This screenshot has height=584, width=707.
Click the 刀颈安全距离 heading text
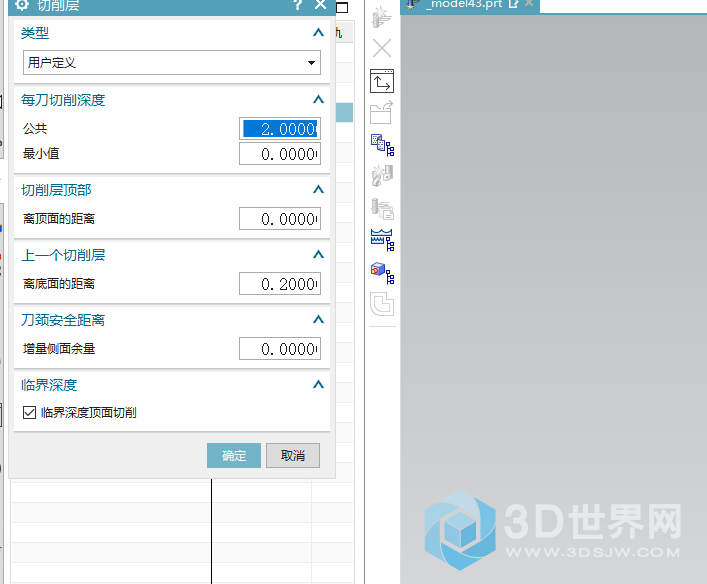point(63,320)
